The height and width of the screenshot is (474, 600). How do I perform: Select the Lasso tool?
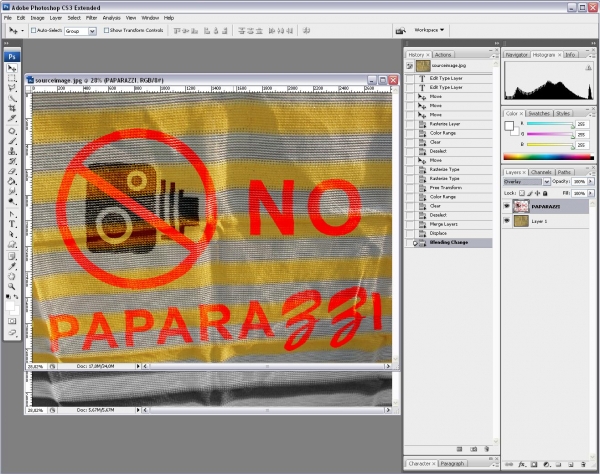pyautogui.click(x=12, y=88)
